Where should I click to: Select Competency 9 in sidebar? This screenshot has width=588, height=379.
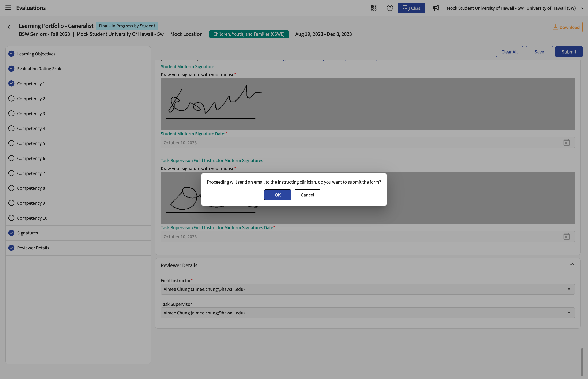[x=78, y=203]
